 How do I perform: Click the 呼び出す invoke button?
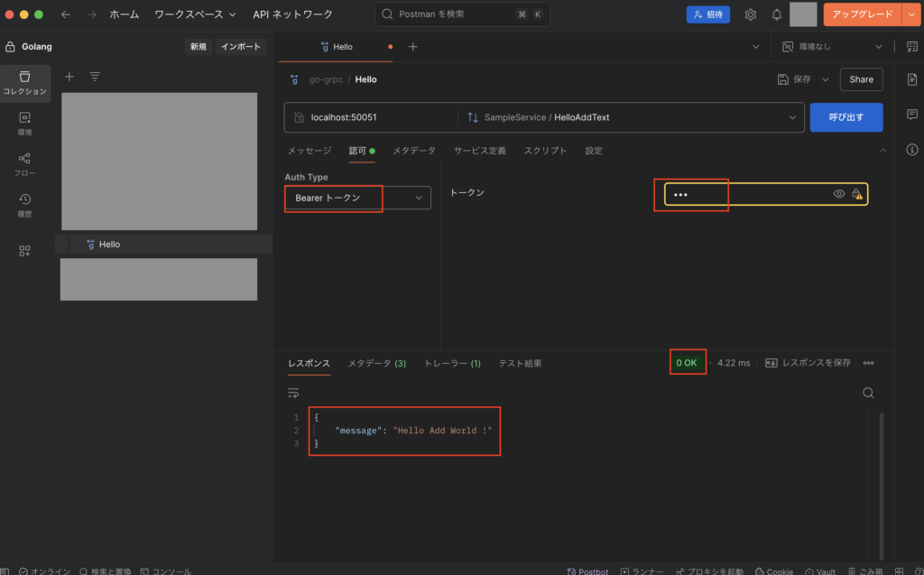click(x=846, y=117)
